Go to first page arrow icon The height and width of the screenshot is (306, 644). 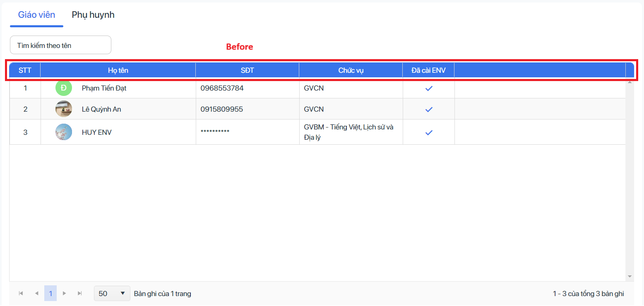[21, 293]
